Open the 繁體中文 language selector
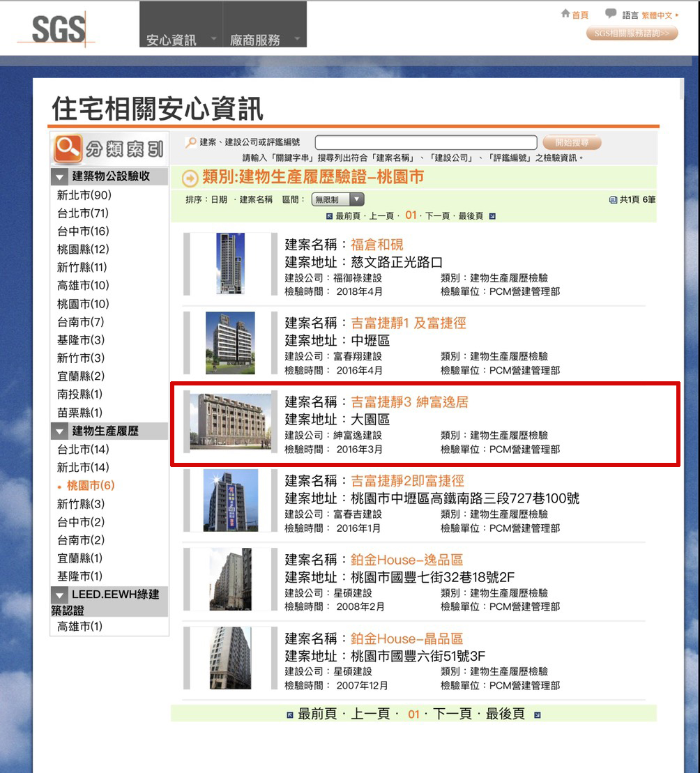 click(660, 15)
